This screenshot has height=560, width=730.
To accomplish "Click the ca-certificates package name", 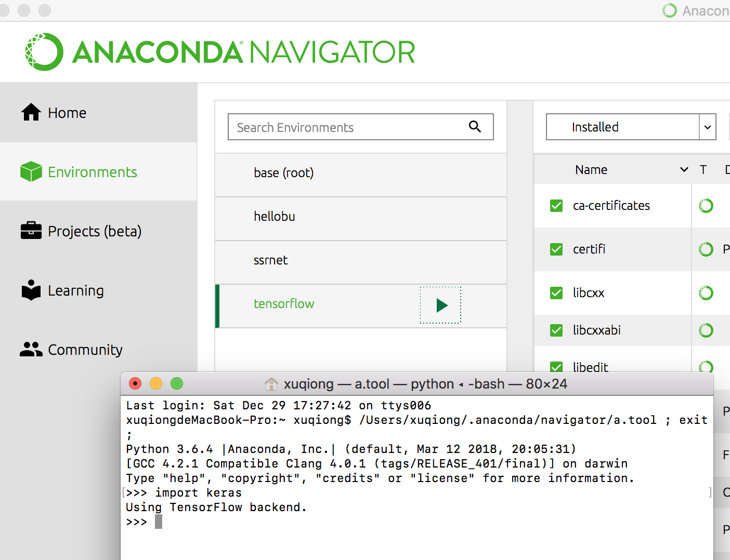I will (611, 206).
